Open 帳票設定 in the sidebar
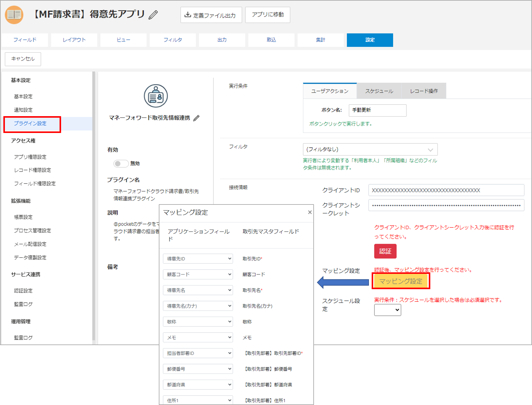 tap(23, 217)
